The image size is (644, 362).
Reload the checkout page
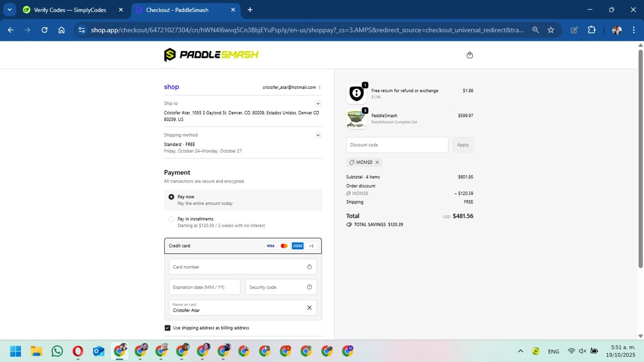click(45, 30)
